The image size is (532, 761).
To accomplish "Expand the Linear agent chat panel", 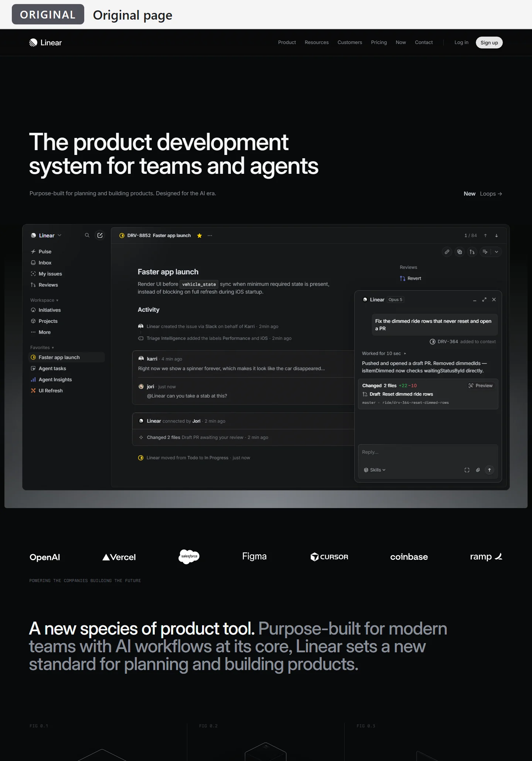I will pos(484,300).
